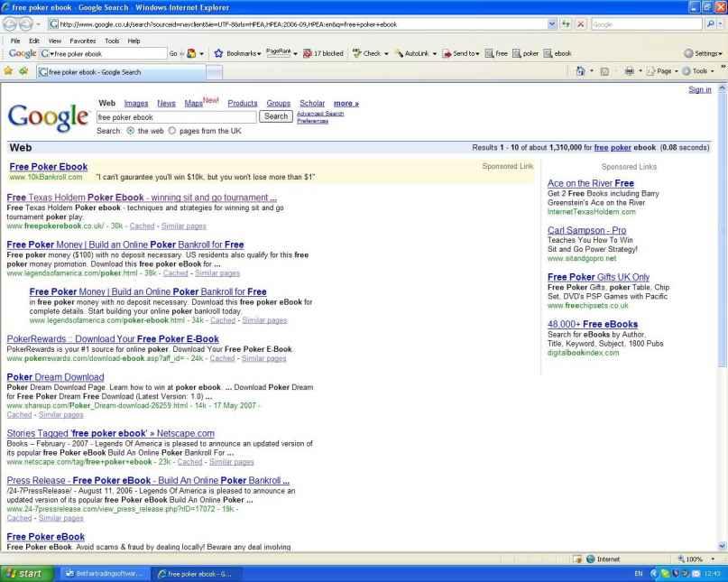Click the Print icon

coord(629,71)
